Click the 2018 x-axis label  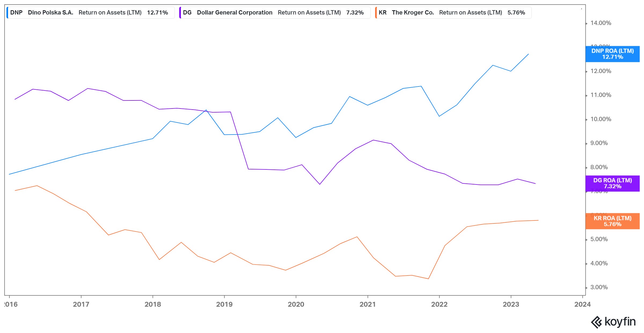coord(153,304)
